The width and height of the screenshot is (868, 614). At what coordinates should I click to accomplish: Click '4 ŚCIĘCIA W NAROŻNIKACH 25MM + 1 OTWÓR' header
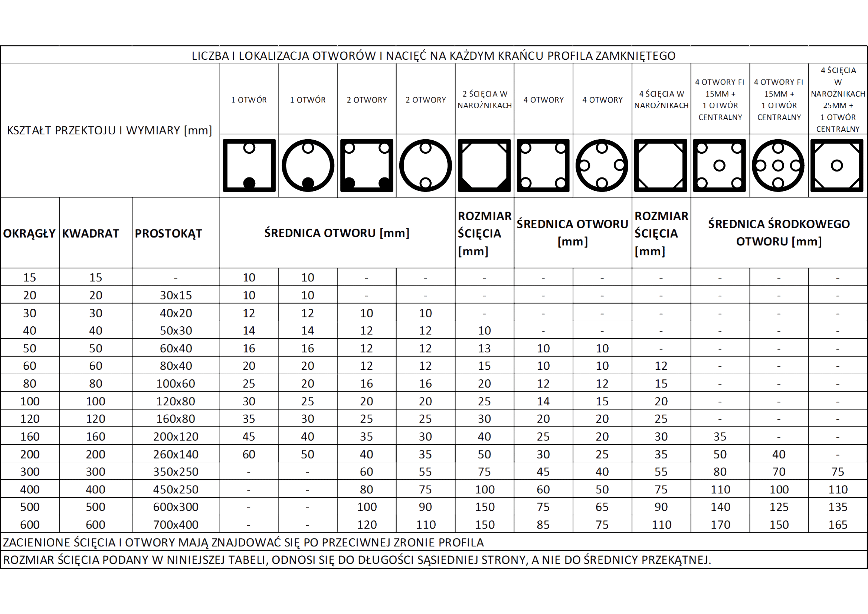click(838, 99)
